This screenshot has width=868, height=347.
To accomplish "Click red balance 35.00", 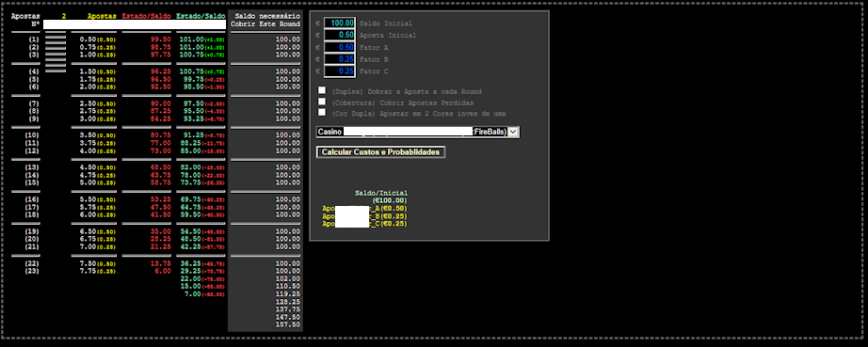I will pos(161,231).
